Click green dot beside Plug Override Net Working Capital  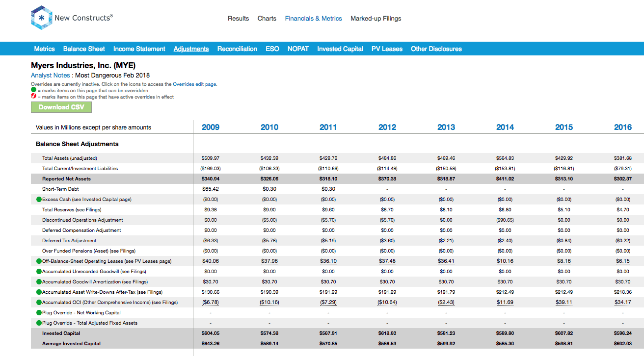pyautogui.click(x=39, y=313)
